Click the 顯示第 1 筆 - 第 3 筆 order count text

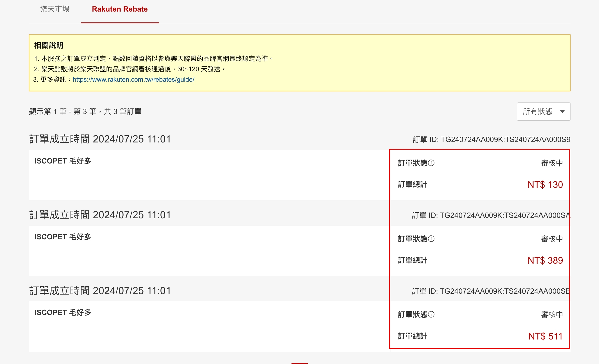(85, 111)
